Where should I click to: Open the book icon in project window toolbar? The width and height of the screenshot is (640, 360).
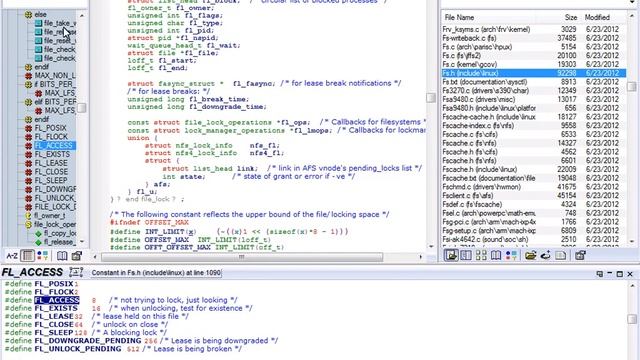pyautogui.click(x=496, y=256)
